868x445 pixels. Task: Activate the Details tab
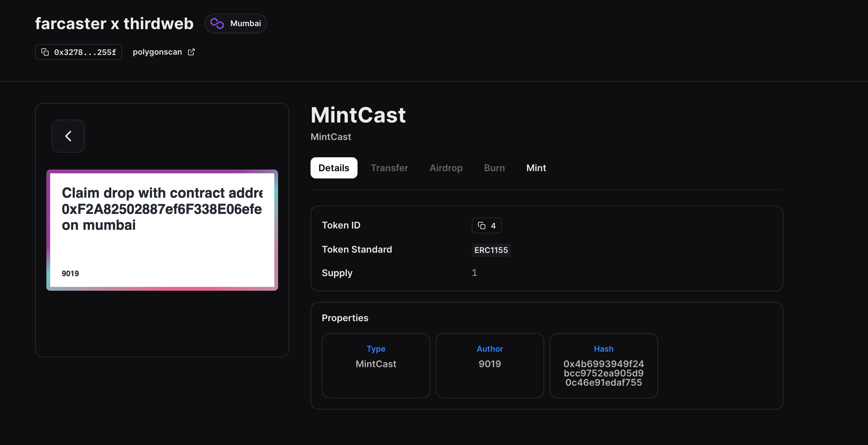pyautogui.click(x=334, y=168)
